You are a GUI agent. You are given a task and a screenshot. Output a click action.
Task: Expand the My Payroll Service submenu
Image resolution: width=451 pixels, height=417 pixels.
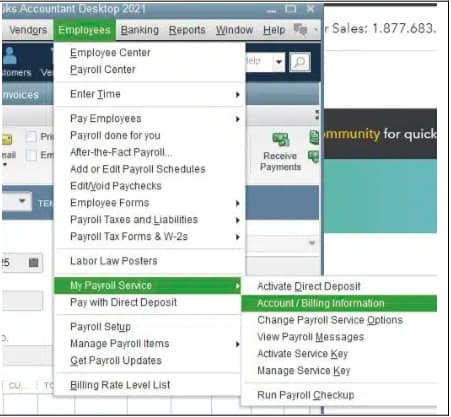pos(148,286)
